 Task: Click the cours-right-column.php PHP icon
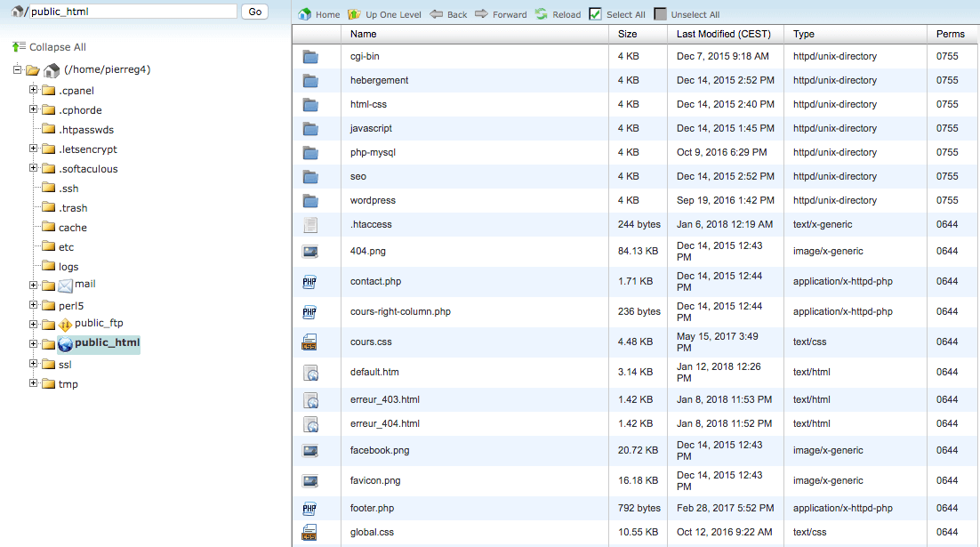click(309, 312)
